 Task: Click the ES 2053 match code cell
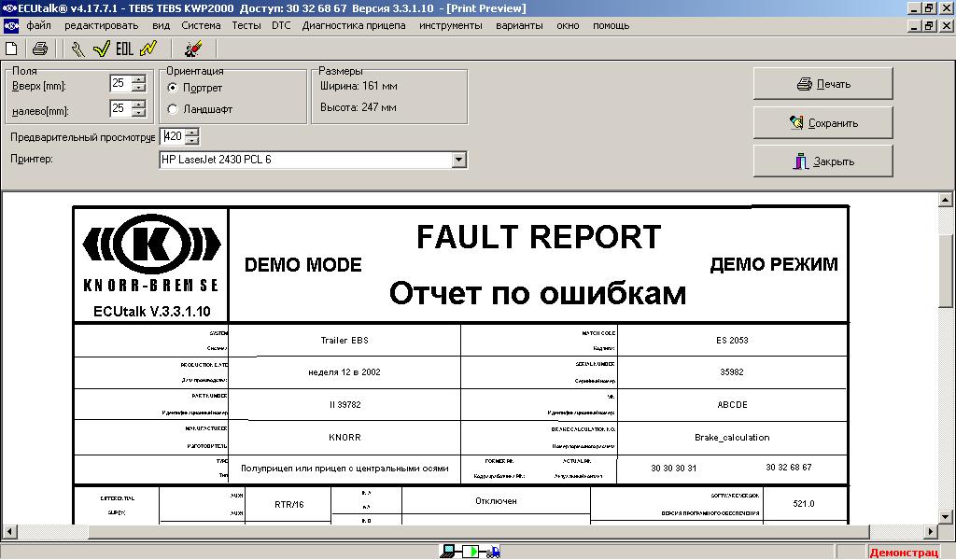732,341
